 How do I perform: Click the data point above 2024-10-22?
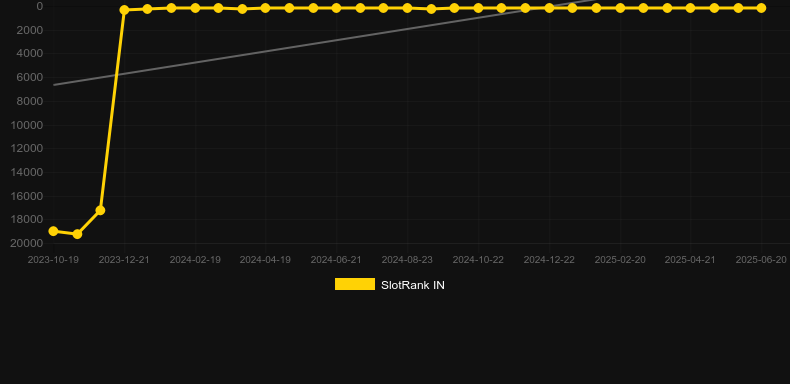(x=478, y=8)
